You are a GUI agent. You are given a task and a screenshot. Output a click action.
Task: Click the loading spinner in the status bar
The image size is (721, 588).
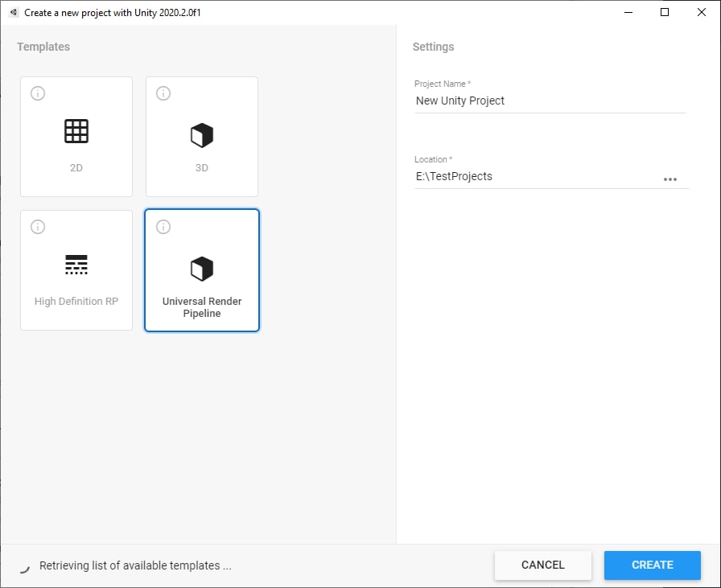point(24,568)
